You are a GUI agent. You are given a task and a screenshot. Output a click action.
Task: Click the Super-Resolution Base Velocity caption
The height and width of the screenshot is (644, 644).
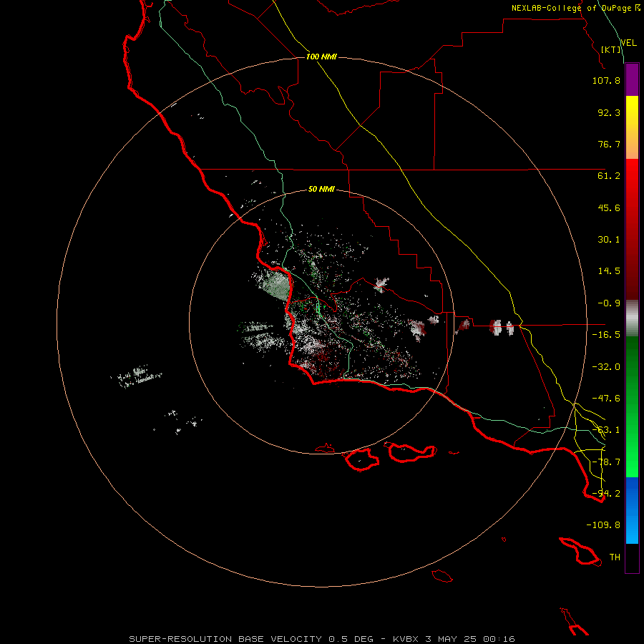point(322,639)
